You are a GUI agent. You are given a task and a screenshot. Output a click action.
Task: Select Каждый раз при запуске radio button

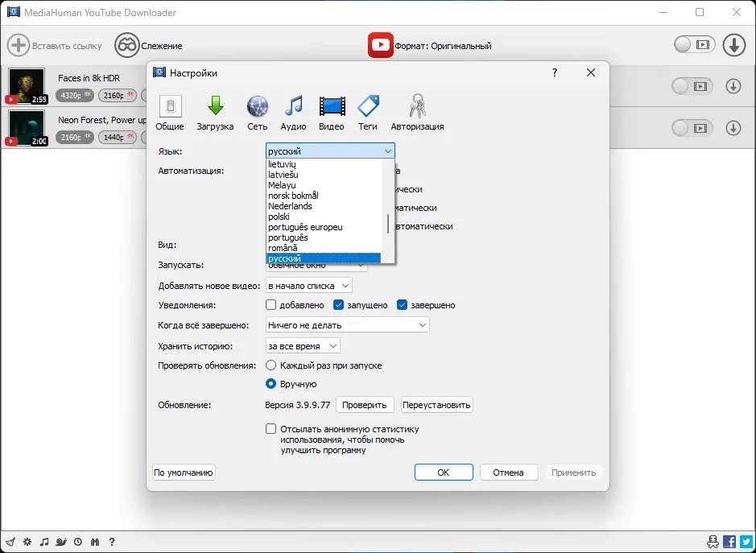[271, 365]
